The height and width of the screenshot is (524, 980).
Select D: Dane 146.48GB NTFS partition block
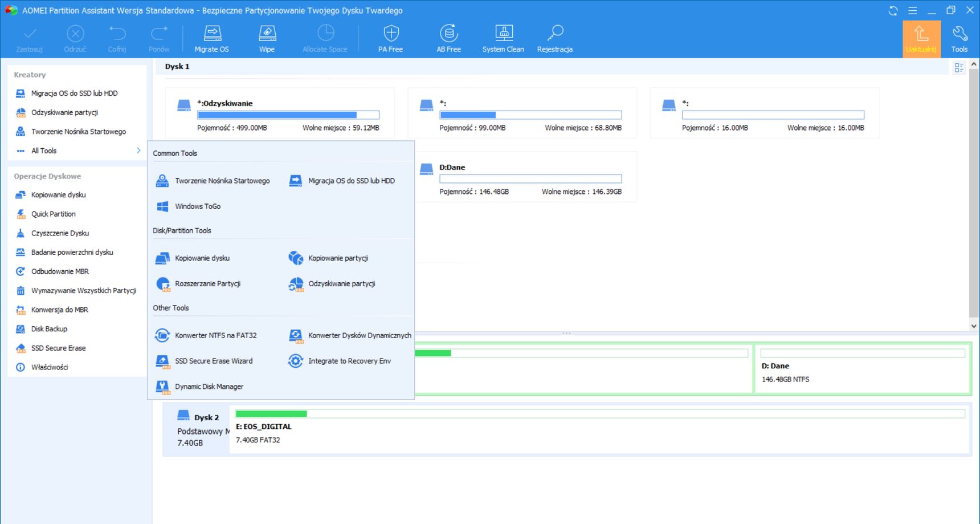tap(863, 368)
